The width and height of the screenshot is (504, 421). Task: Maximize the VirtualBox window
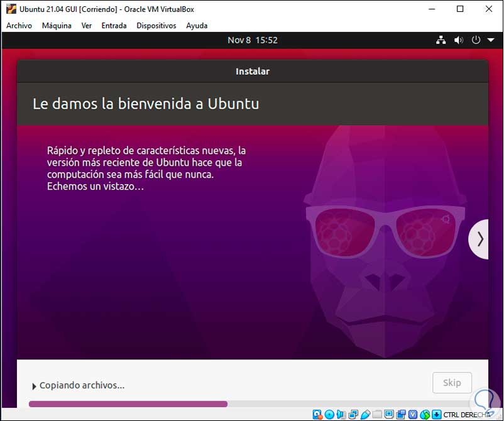[460, 9]
